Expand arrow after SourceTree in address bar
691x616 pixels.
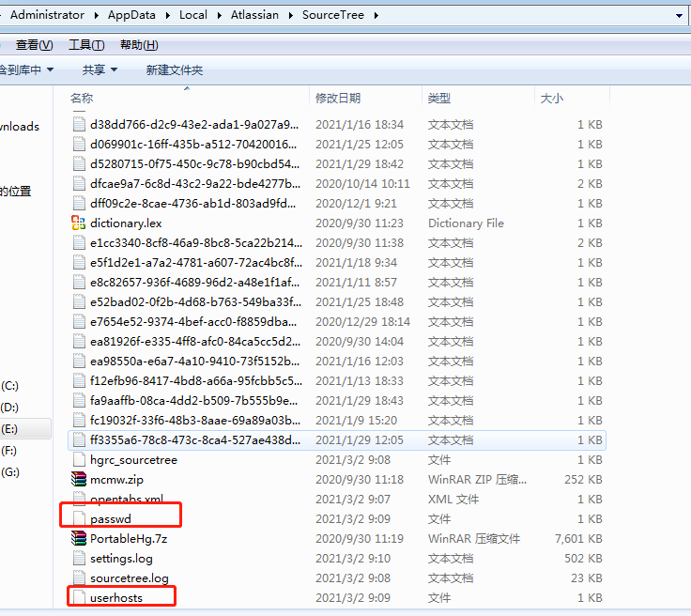coord(376,15)
